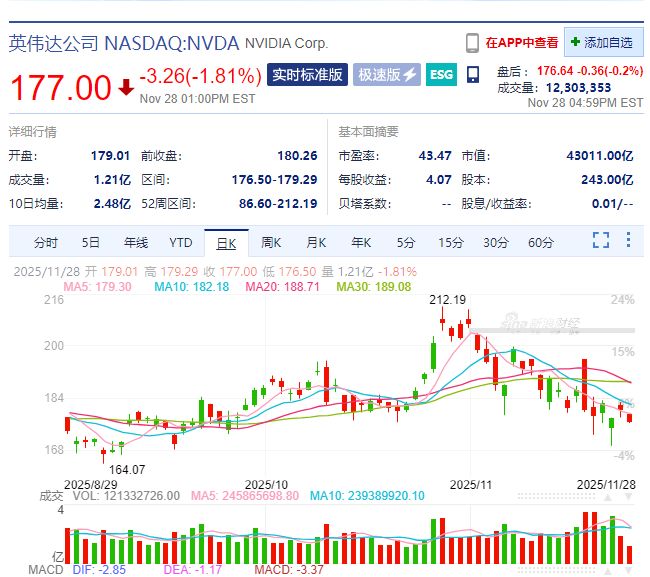Click the phone icon beside 在APP中查看

tap(472, 43)
